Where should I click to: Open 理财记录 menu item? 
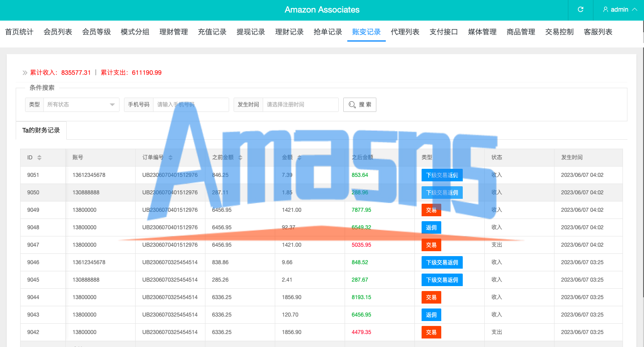(x=290, y=32)
